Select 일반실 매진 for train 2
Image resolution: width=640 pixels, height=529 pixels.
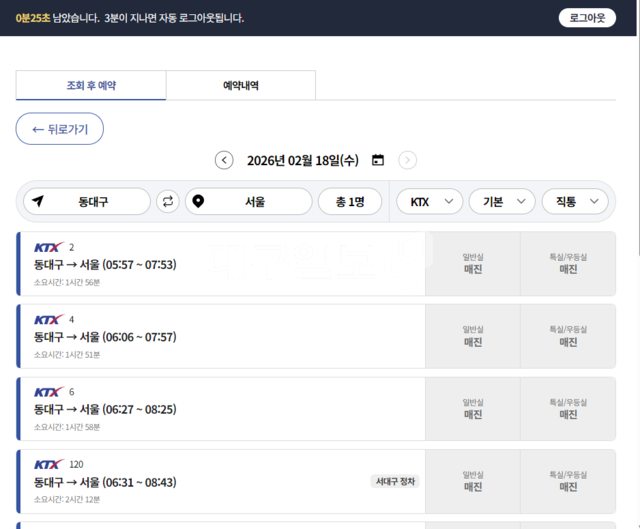[x=473, y=264]
